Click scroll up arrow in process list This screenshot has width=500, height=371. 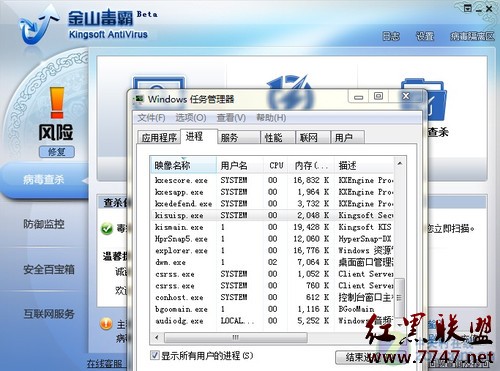point(400,164)
